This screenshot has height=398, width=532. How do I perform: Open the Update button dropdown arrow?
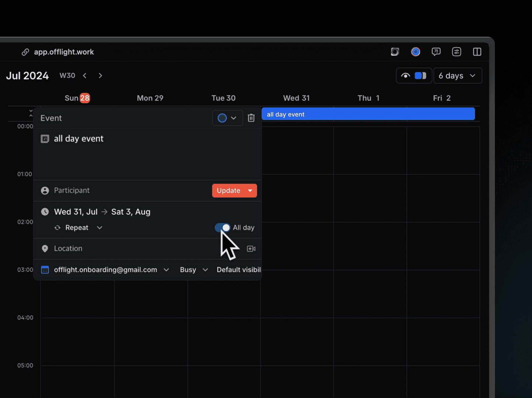(x=250, y=191)
